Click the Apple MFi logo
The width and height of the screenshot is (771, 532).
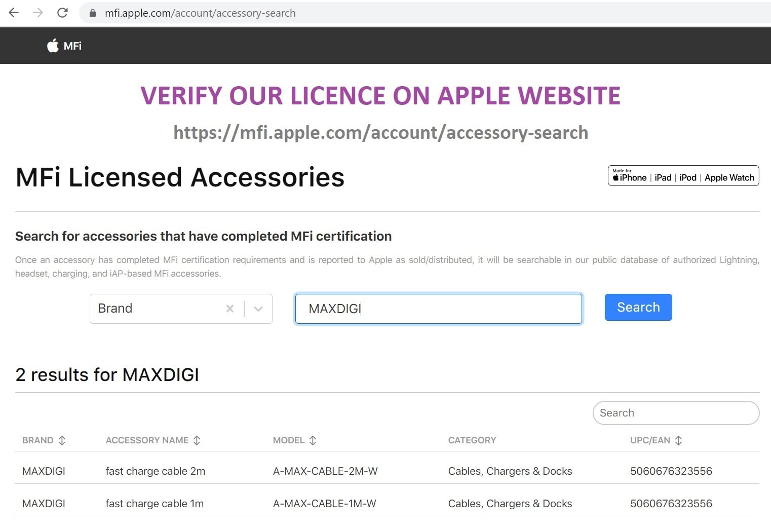(64, 46)
